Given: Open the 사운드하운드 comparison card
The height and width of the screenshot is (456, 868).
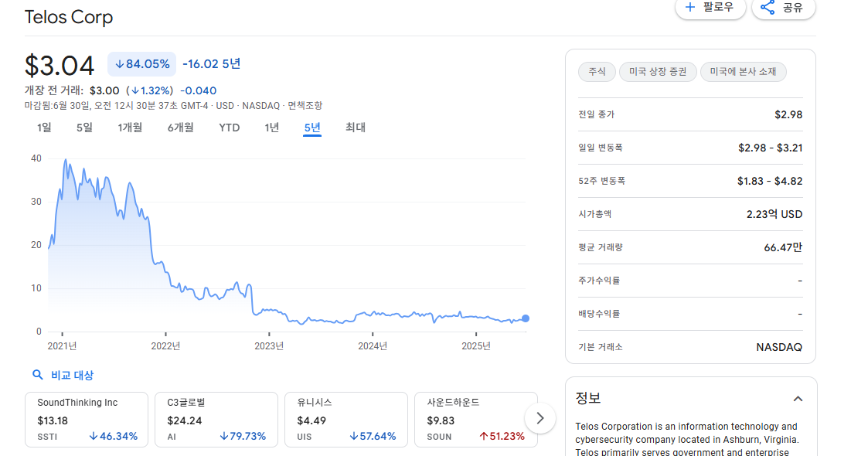Looking at the screenshot, I should pyautogui.click(x=475, y=420).
